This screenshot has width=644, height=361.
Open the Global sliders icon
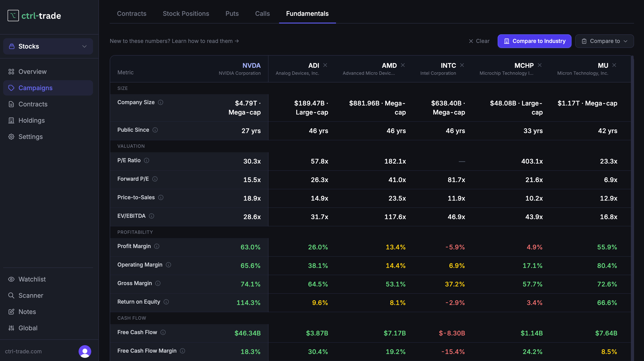coord(11,328)
